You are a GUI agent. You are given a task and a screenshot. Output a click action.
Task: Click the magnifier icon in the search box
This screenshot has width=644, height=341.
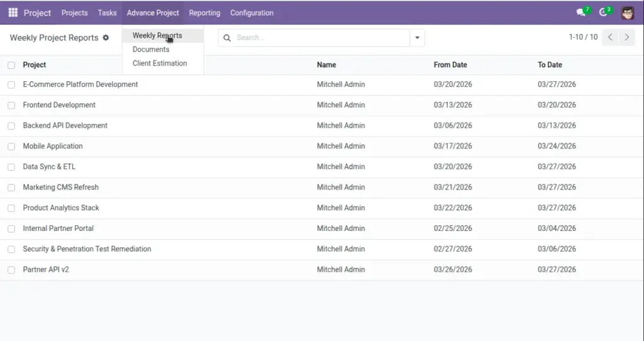pyautogui.click(x=226, y=38)
